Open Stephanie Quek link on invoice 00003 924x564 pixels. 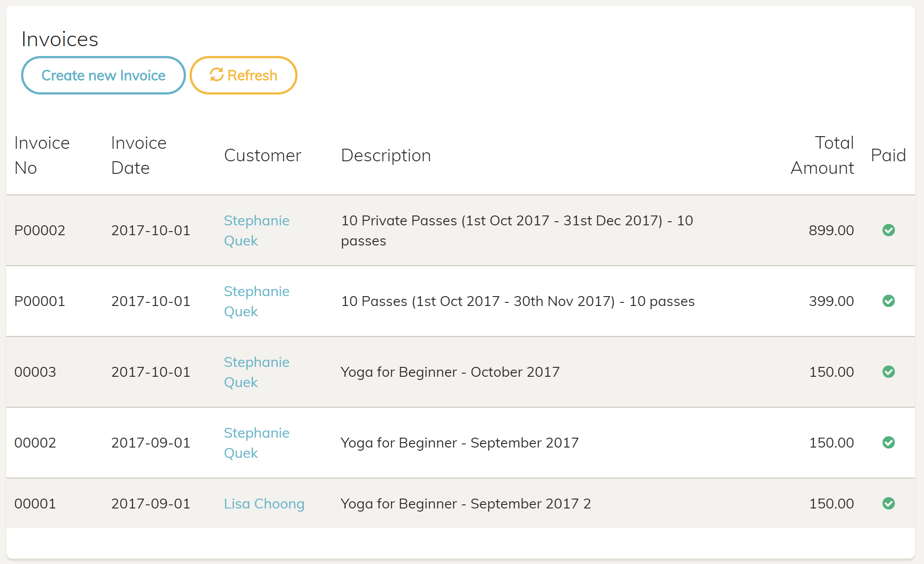256,372
